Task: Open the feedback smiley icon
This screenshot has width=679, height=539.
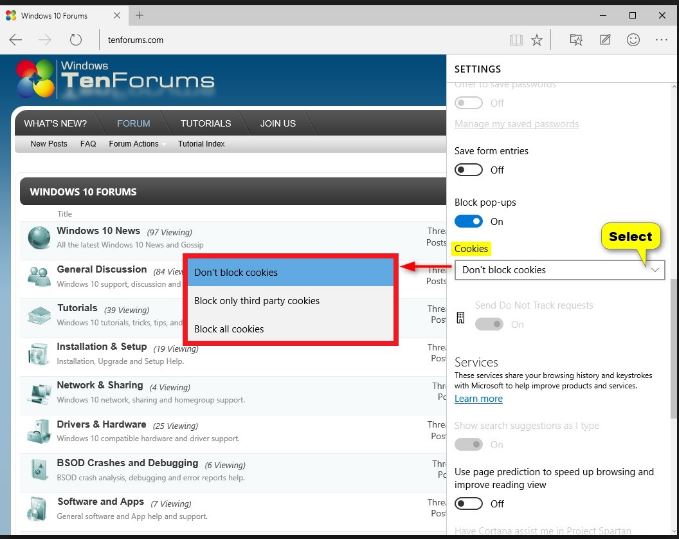Action: tap(633, 40)
